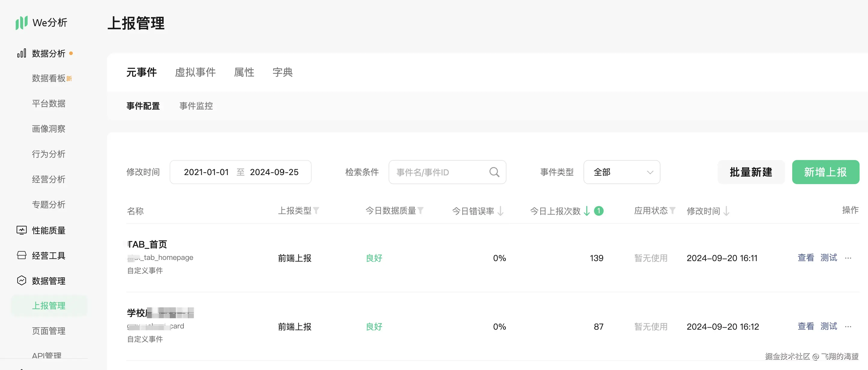
Task: Click the 数据分析 bar chart icon
Action: click(x=22, y=53)
